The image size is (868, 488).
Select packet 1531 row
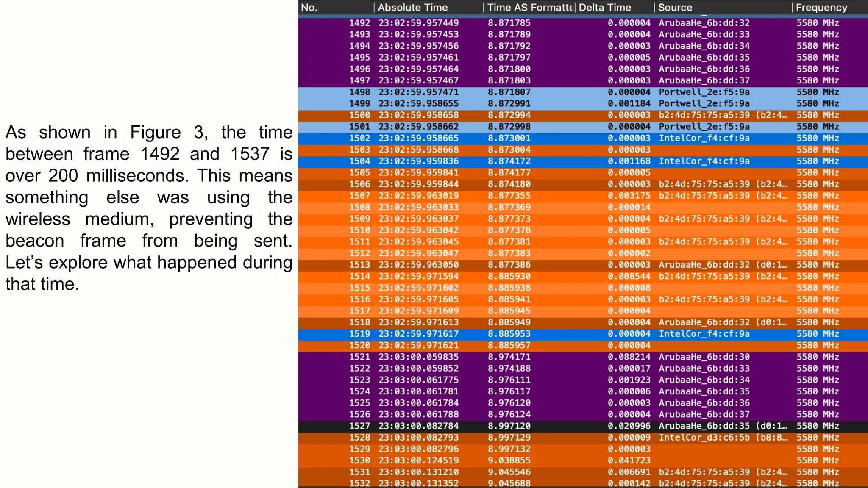(x=583, y=472)
